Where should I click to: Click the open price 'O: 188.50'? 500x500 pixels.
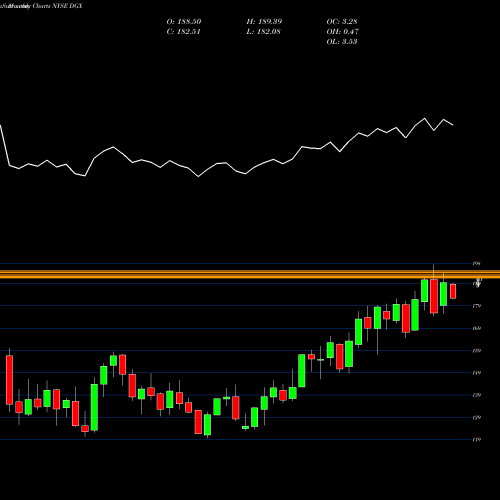click(x=184, y=22)
